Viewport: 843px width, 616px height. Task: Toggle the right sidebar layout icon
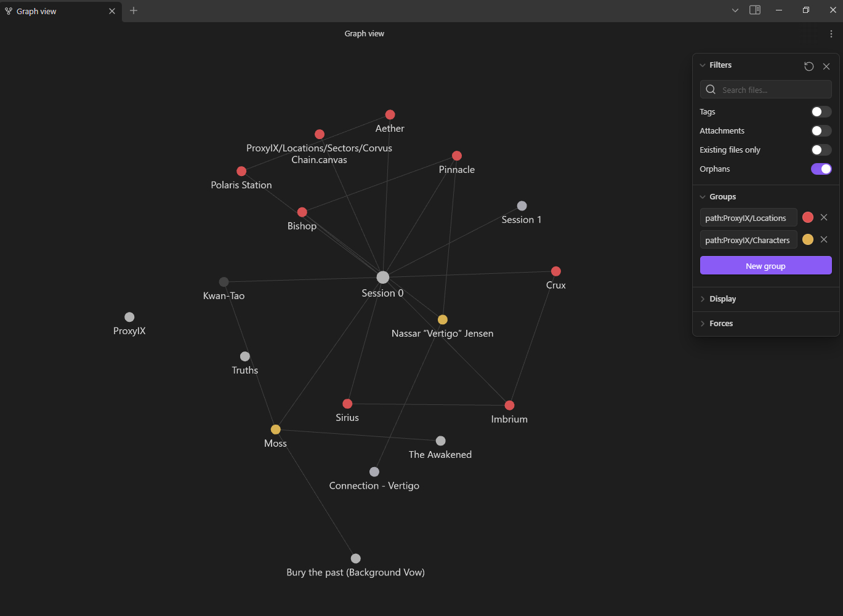(x=755, y=10)
